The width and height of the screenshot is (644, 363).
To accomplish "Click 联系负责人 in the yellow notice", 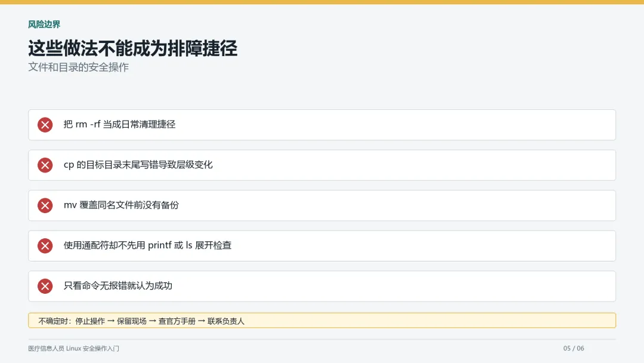I will pos(226,321).
